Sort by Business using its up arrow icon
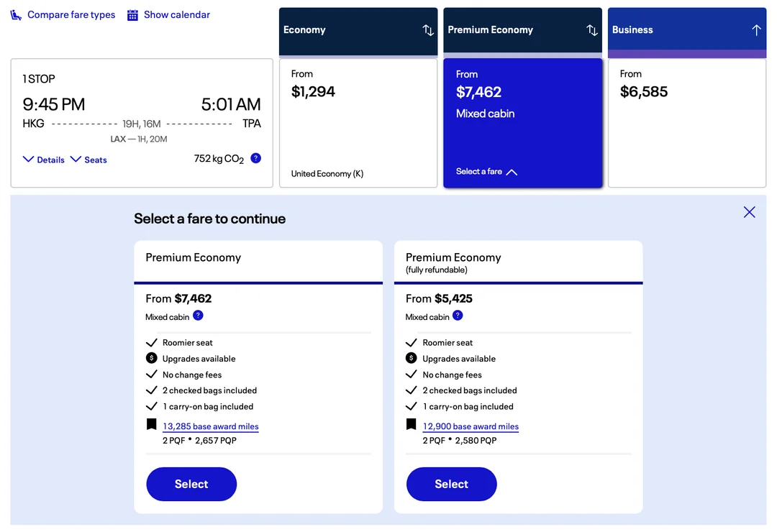The width and height of the screenshot is (777, 532). coord(756,30)
